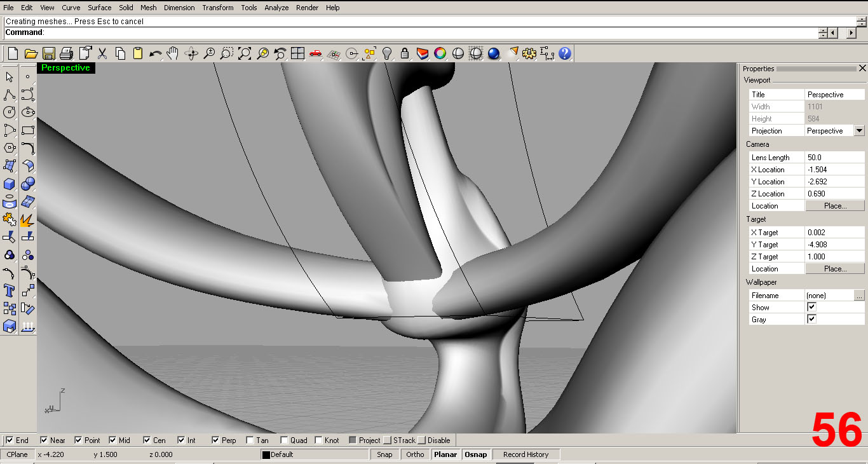
Task: Zoom to extents using toolbar icon
Action: [245, 53]
